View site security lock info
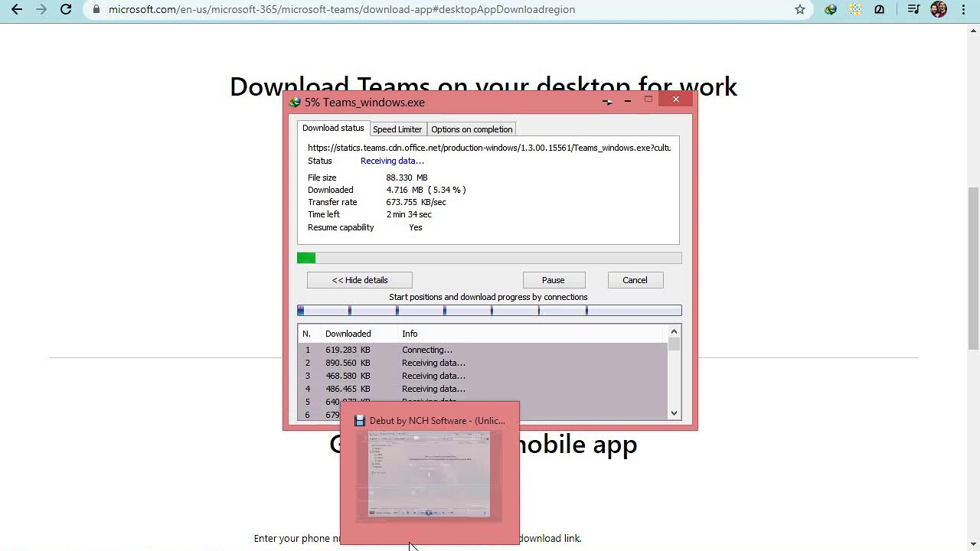Viewport: 980px width, 551px height. (96, 9)
